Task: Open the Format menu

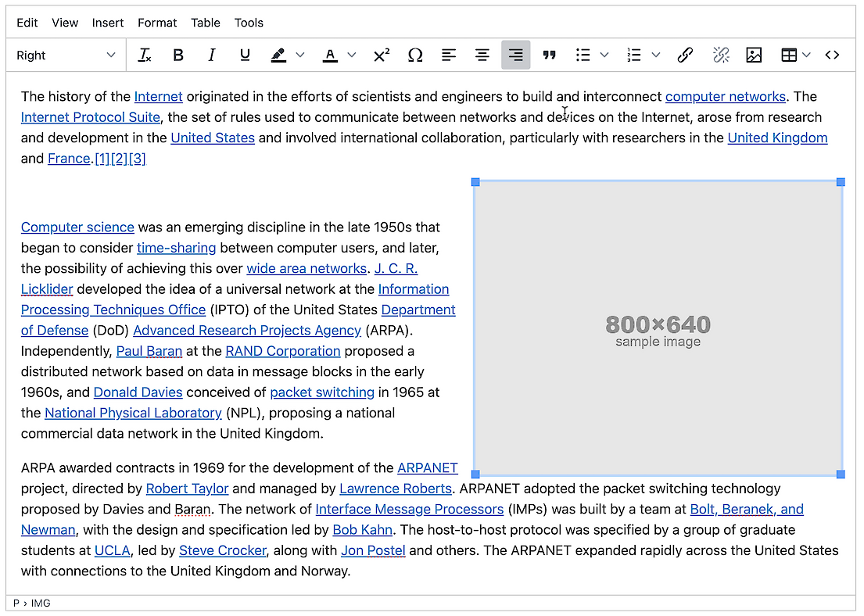Action: pyautogui.click(x=157, y=23)
